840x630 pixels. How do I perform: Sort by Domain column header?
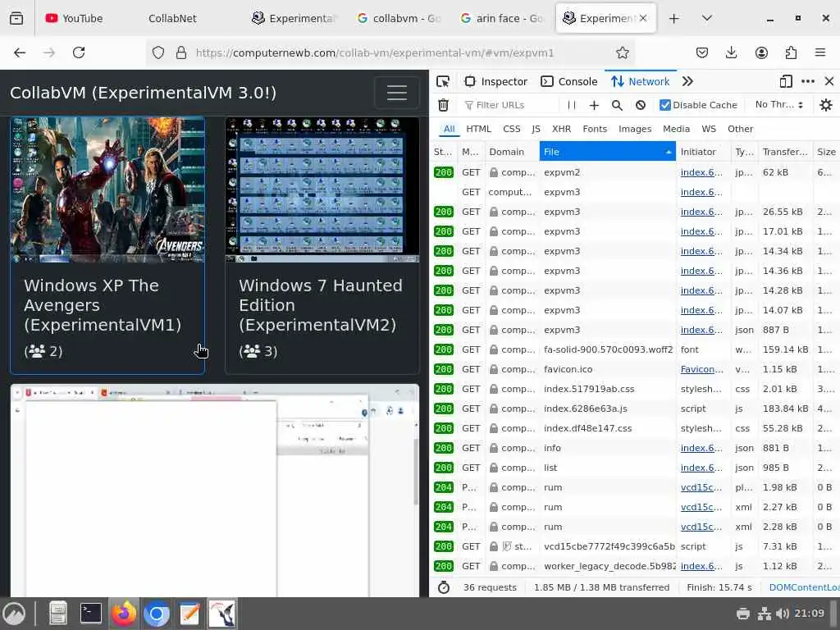tap(512, 152)
